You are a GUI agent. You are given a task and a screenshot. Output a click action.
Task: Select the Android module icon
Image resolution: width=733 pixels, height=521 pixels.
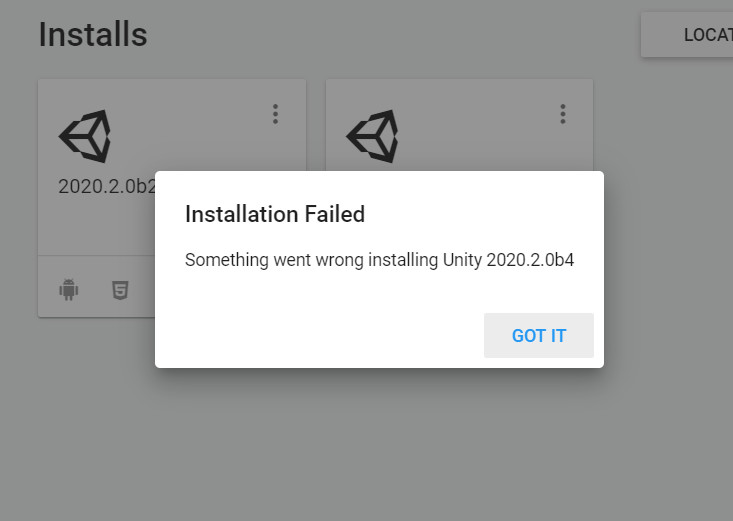click(69, 289)
